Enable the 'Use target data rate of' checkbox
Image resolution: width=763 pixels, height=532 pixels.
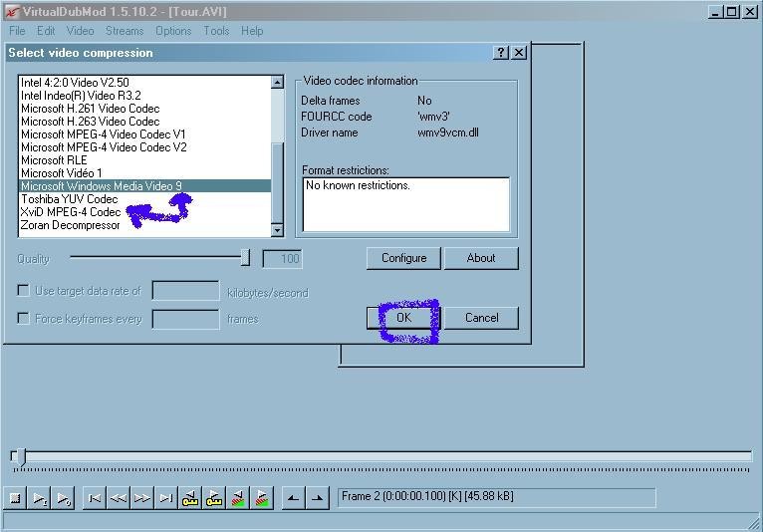(x=23, y=291)
